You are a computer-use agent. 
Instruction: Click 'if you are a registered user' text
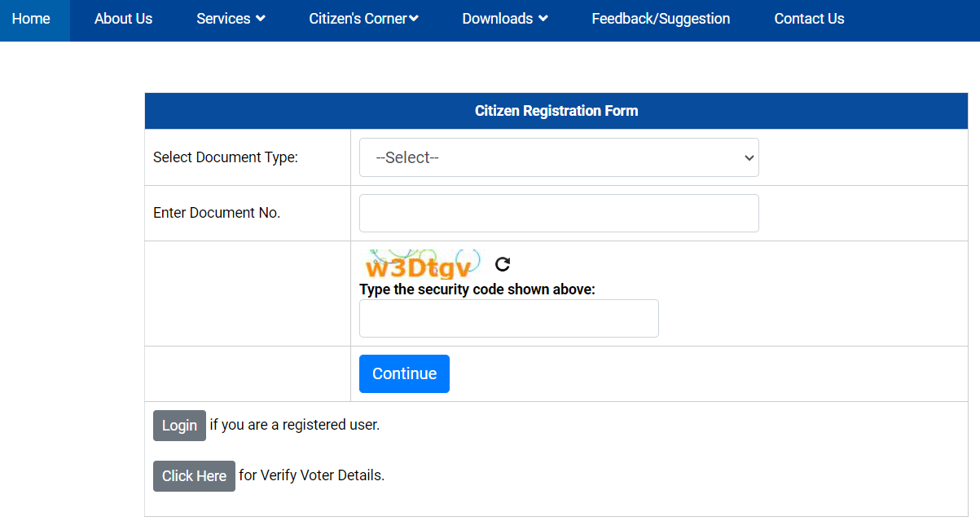[295, 425]
